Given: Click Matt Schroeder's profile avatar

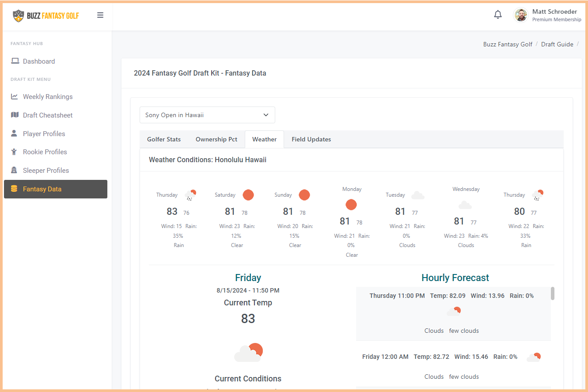Looking at the screenshot, I should click(521, 15).
